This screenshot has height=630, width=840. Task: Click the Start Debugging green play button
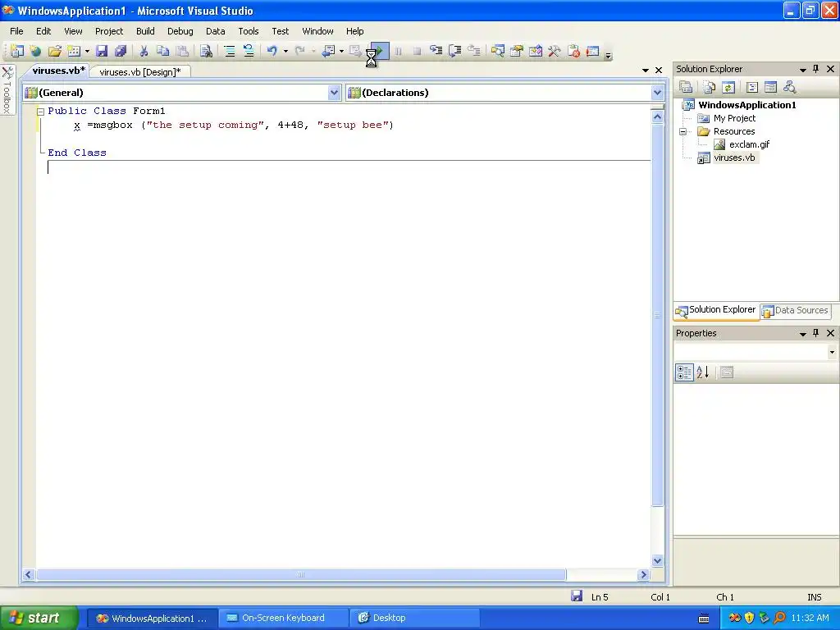click(x=379, y=51)
